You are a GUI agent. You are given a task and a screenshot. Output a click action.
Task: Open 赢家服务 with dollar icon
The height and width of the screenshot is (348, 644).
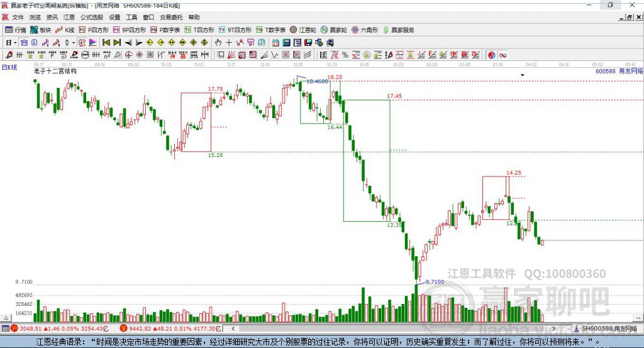click(399, 30)
